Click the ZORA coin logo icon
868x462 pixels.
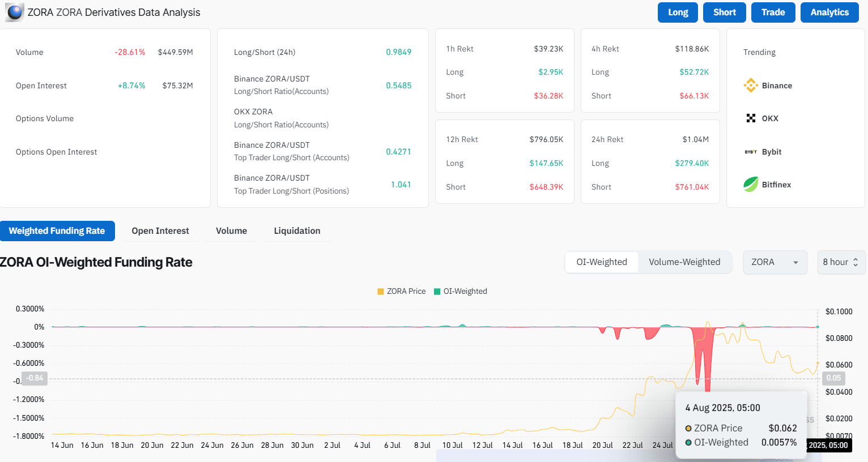click(x=15, y=12)
